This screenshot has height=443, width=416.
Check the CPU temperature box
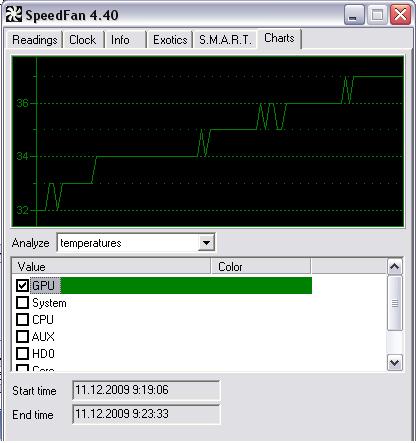[x=22, y=320]
